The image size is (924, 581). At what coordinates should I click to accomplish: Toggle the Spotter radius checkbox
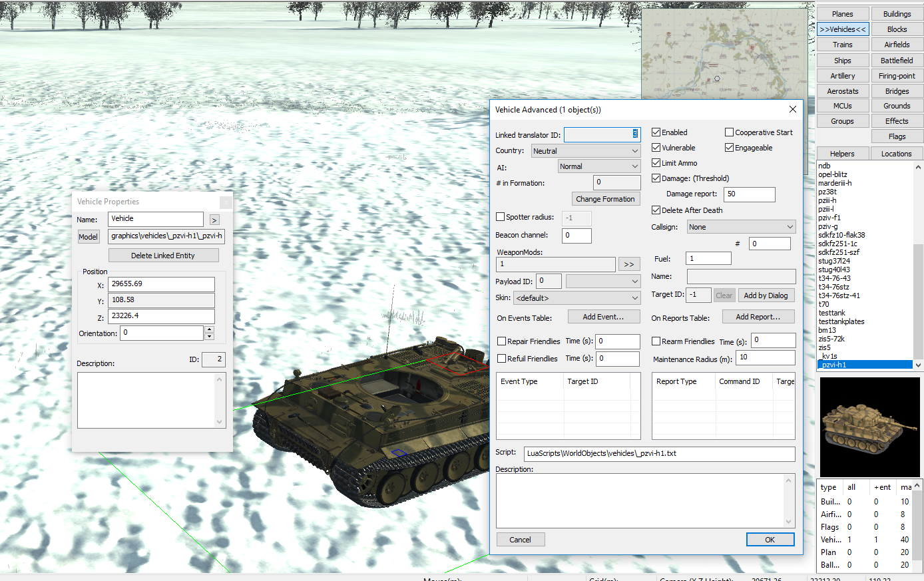click(501, 217)
